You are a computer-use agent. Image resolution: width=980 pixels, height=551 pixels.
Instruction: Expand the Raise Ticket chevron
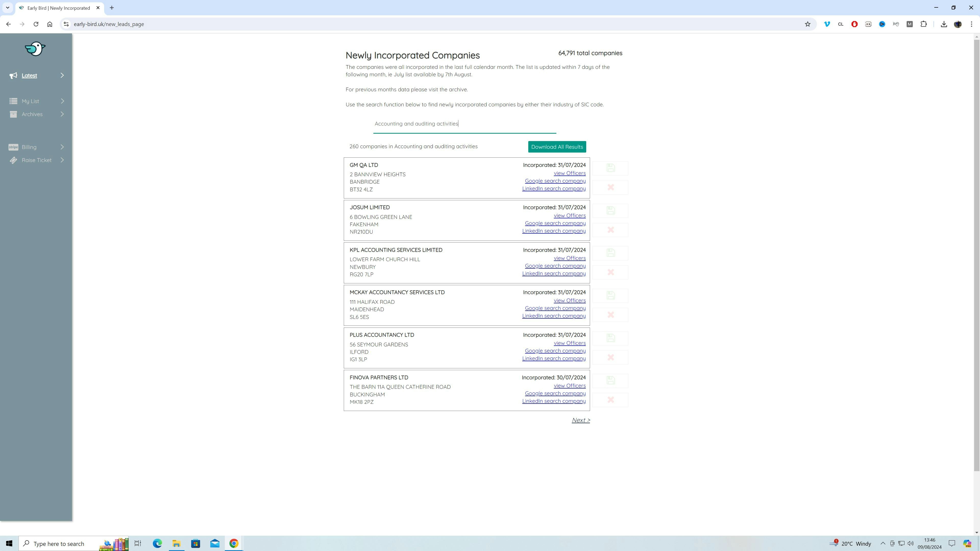(62, 160)
